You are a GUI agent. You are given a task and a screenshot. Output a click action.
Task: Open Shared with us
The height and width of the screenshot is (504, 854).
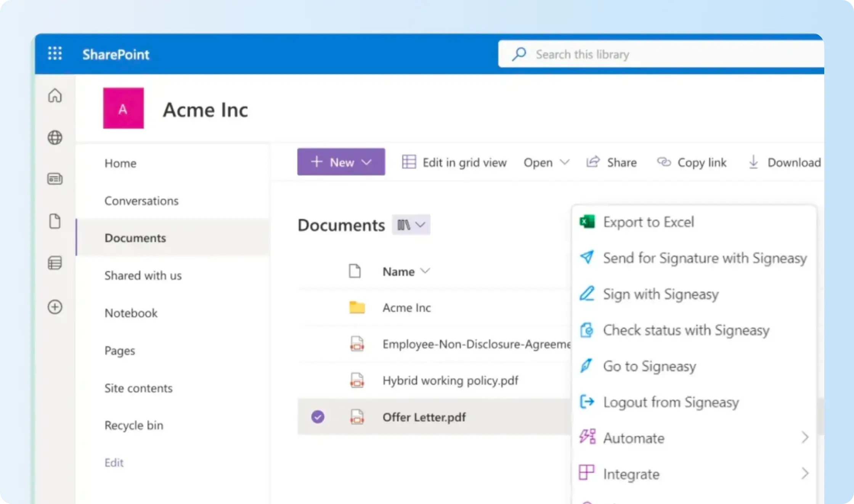coord(143,275)
